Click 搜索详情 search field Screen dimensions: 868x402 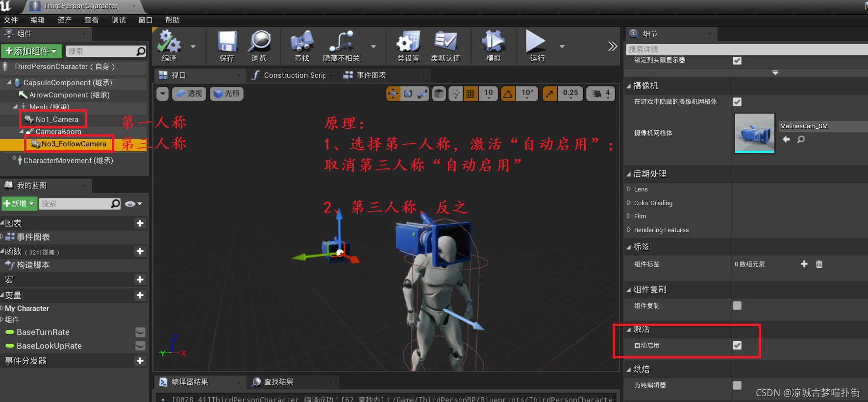(746, 49)
